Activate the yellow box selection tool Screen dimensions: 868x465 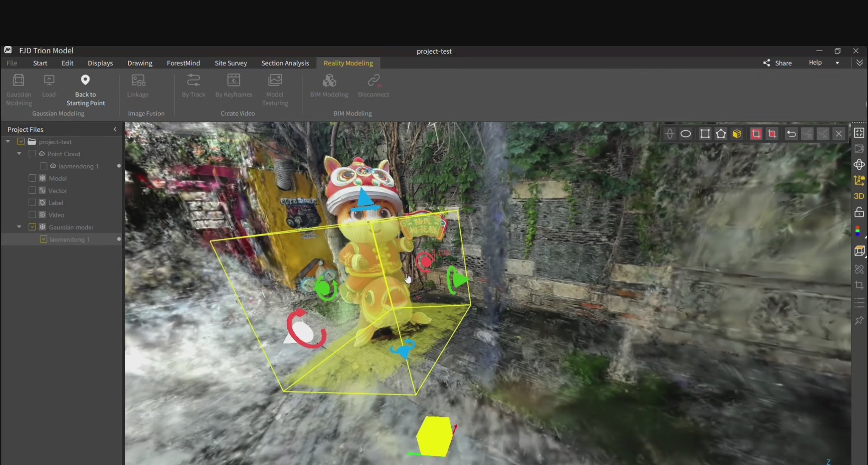[737, 134]
